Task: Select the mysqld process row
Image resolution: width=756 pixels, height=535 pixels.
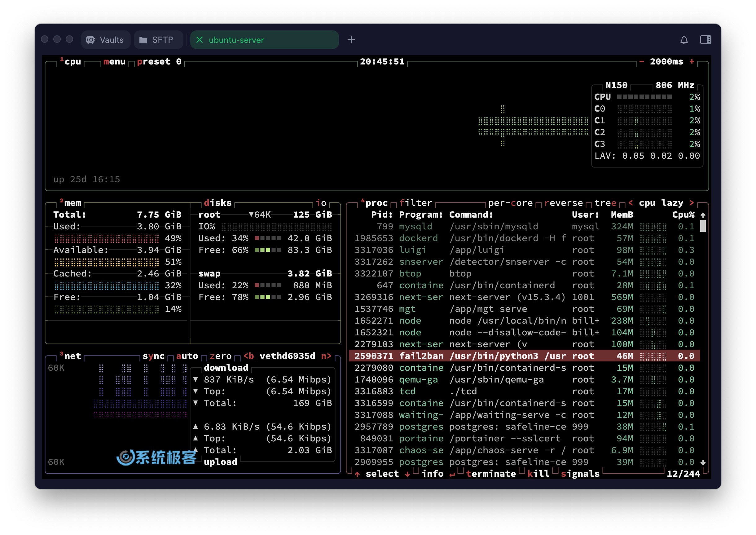Action: point(524,226)
